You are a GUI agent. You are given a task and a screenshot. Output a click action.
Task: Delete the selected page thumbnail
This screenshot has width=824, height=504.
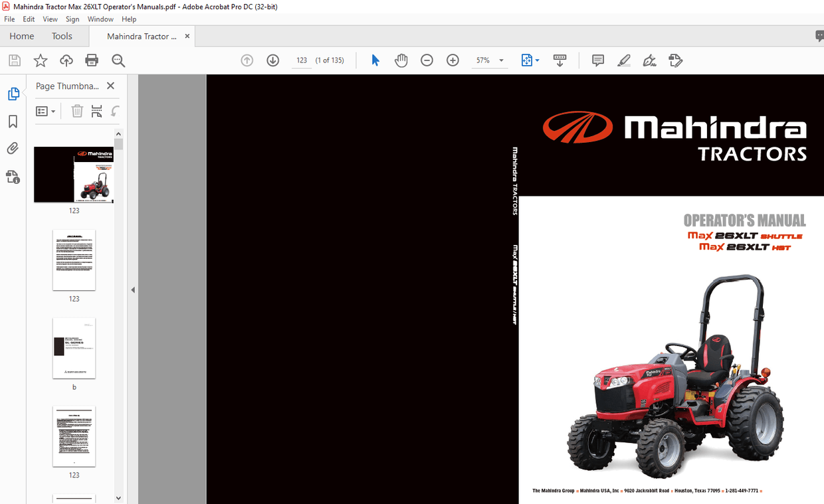click(77, 111)
